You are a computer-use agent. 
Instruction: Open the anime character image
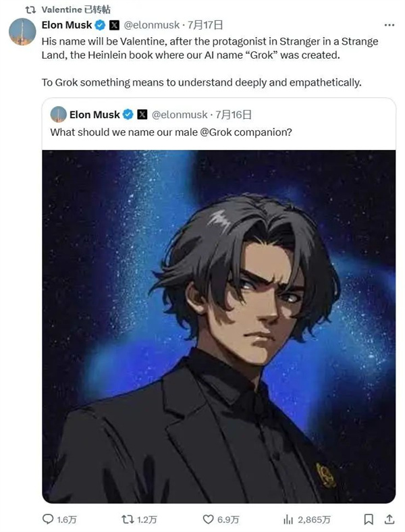[x=219, y=326]
